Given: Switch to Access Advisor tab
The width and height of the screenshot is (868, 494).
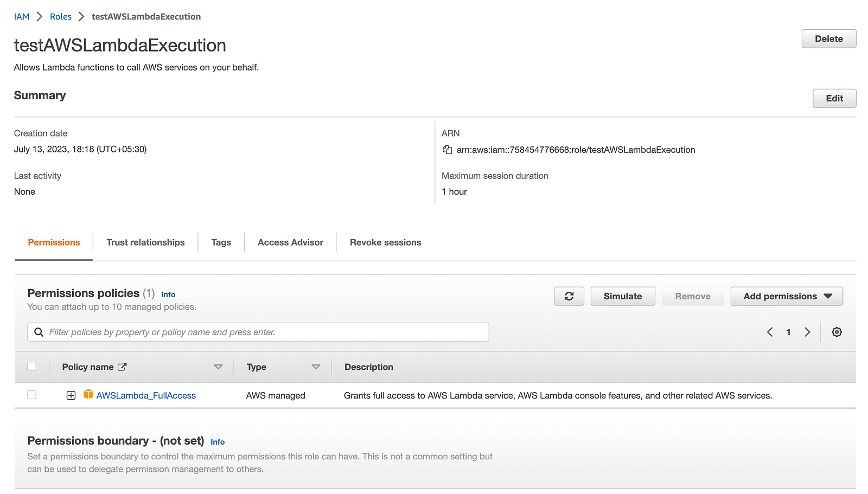Looking at the screenshot, I should 290,242.
